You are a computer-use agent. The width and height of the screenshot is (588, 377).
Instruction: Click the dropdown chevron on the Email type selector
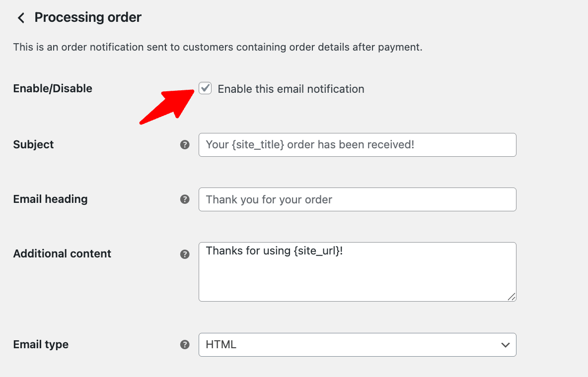(x=505, y=344)
